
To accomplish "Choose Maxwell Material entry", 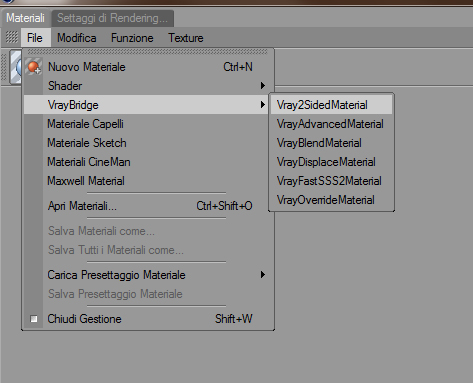I will [149, 181].
